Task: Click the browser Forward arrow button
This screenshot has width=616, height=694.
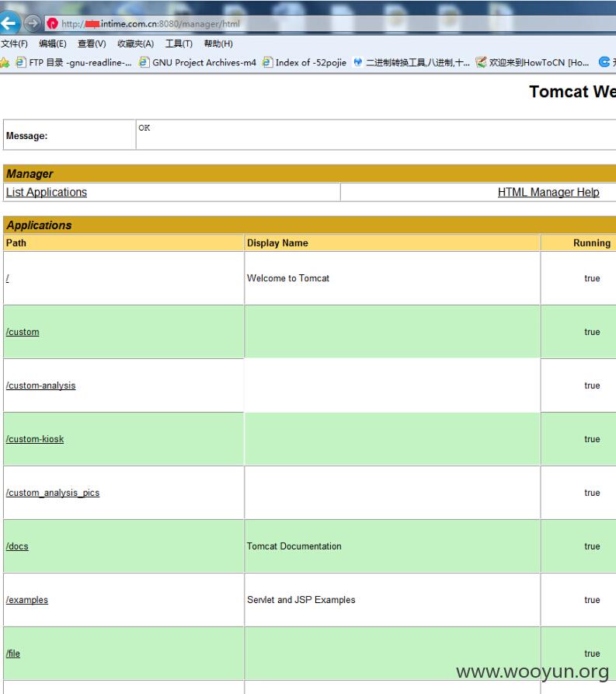Action: [33, 23]
